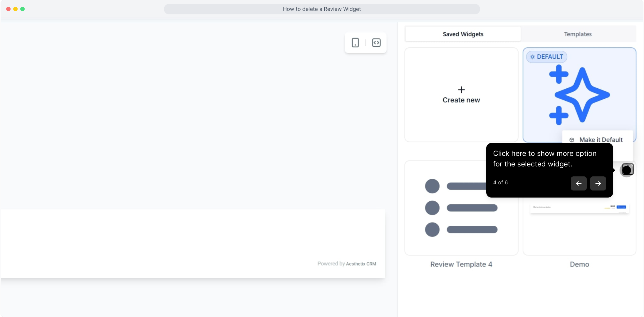Image resolution: width=644 pixels, height=317 pixels.
Task: Open the Saved Widgets tab
Action: [463, 34]
